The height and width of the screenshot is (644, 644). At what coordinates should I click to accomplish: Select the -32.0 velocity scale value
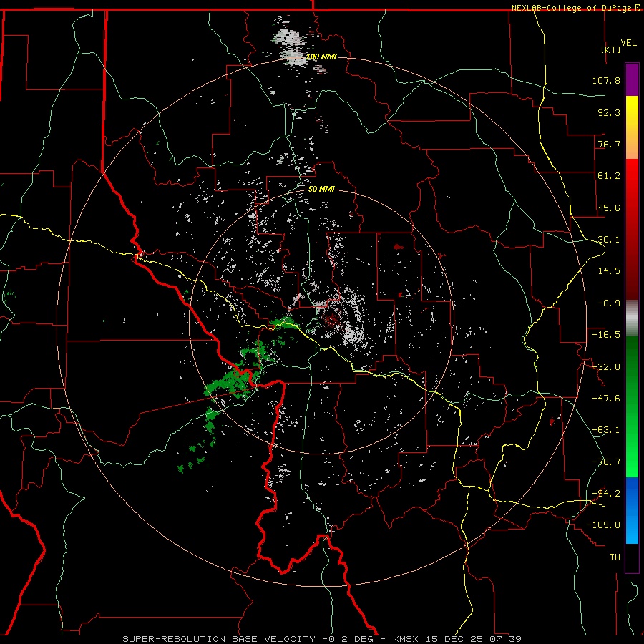(x=606, y=367)
